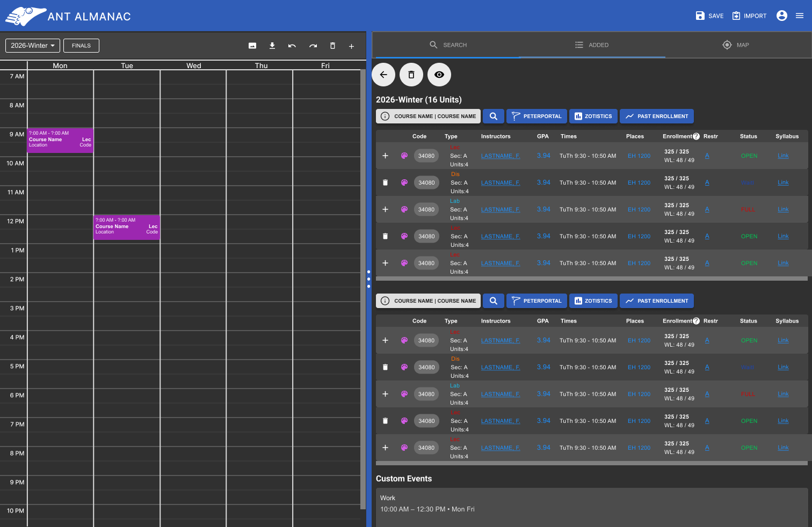The width and height of the screenshot is (812, 527).
Task: Open the hamburger menu in the header
Action: 800,16
